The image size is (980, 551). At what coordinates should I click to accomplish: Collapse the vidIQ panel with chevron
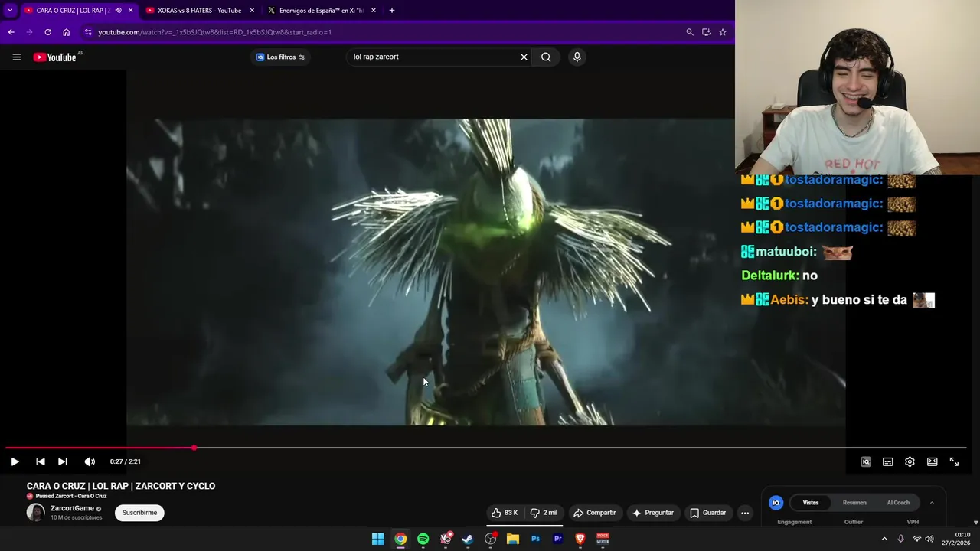point(932,503)
